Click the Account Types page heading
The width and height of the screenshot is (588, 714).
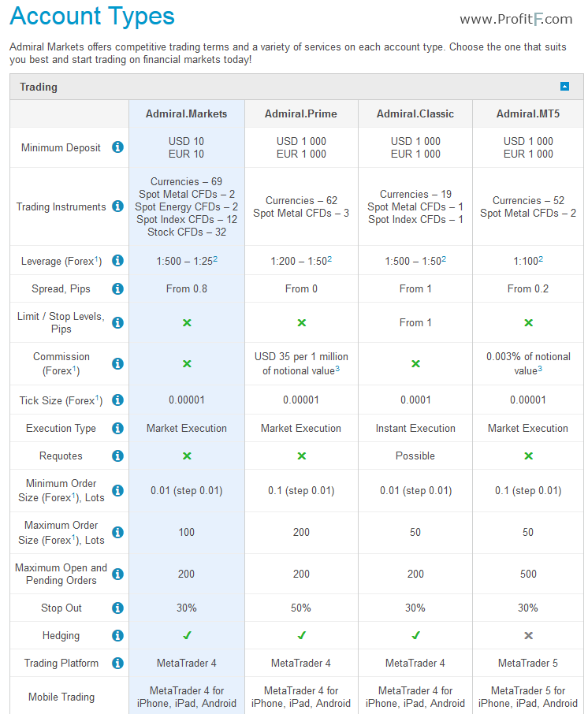92,17
